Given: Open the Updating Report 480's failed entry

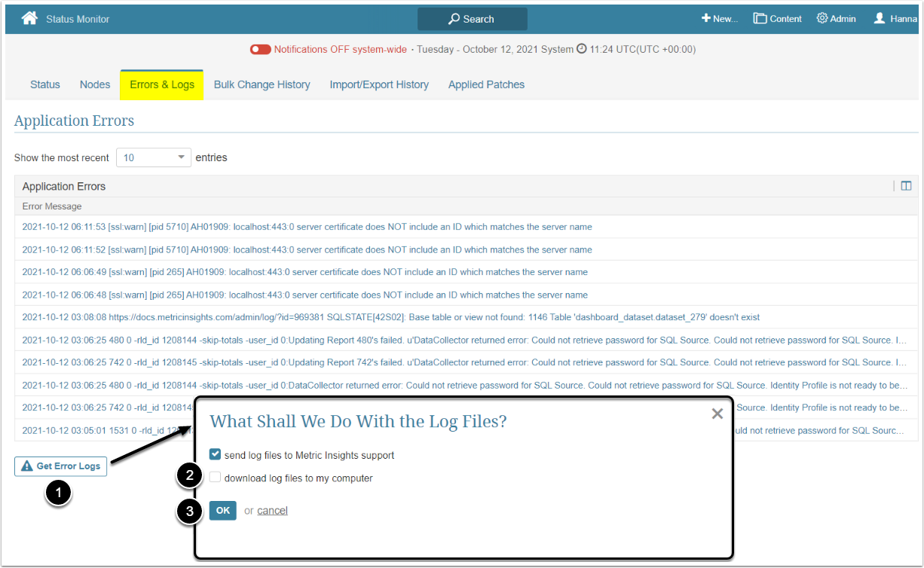Looking at the screenshot, I should 466,340.
